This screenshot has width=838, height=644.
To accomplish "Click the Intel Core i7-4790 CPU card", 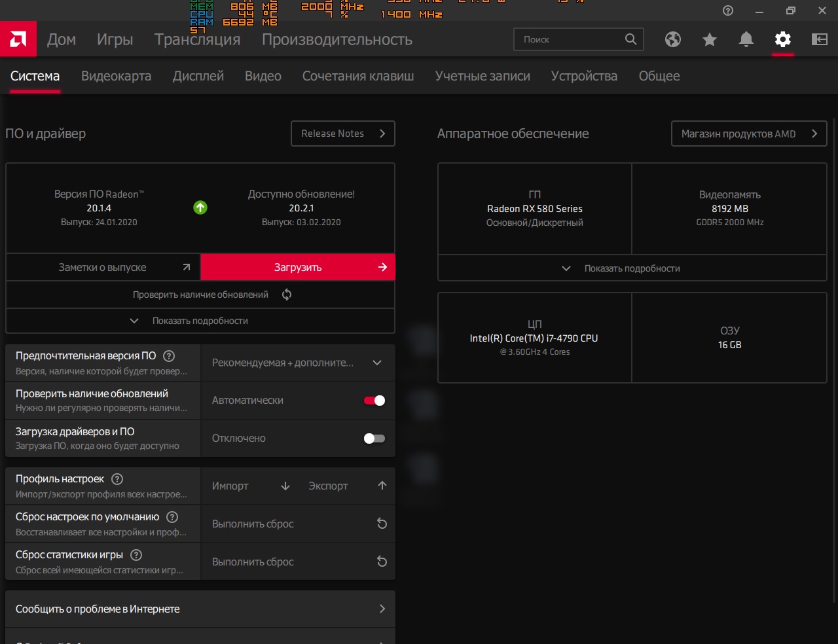I will coord(535,338).
